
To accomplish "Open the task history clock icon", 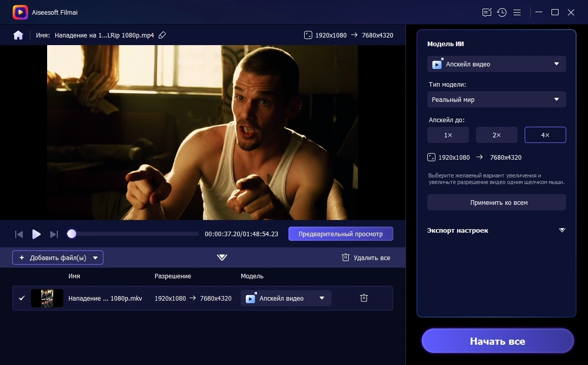I will coord(502,12).
